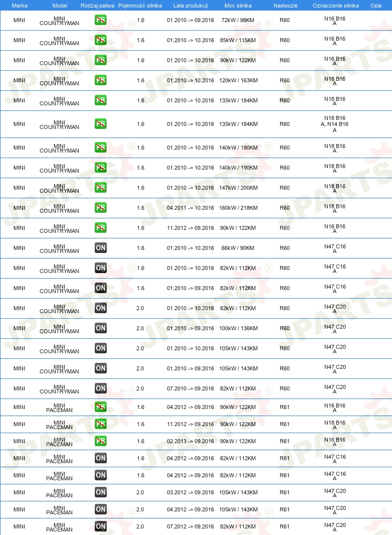
Task: Click the diesel ON icon in the 66kW/90KM row
Action: tap(101, 248)
